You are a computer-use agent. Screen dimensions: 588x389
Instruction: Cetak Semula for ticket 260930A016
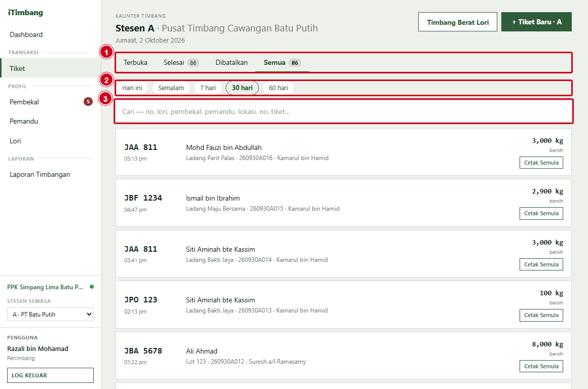pyautogui.click(x=541, y=163)
